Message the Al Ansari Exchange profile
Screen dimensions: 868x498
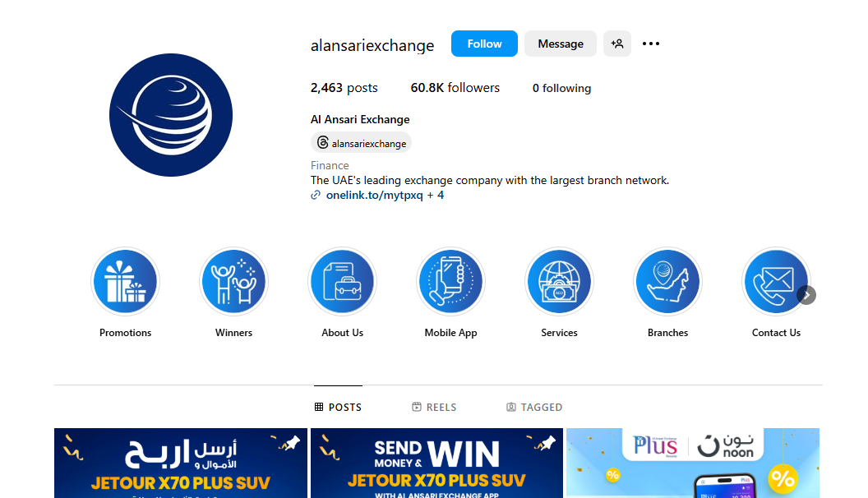(561, 44)
